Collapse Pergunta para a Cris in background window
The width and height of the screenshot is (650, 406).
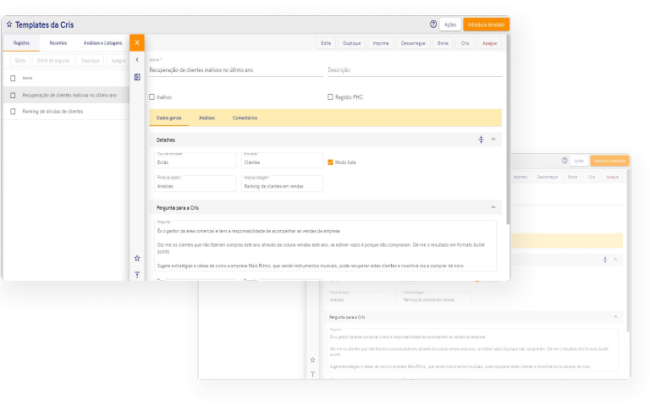tap(615, 317)
